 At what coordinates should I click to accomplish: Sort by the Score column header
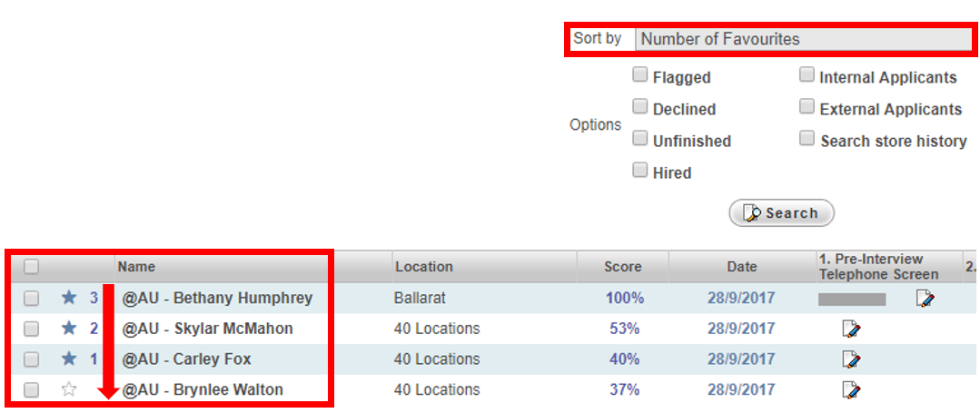click(622, 267)
